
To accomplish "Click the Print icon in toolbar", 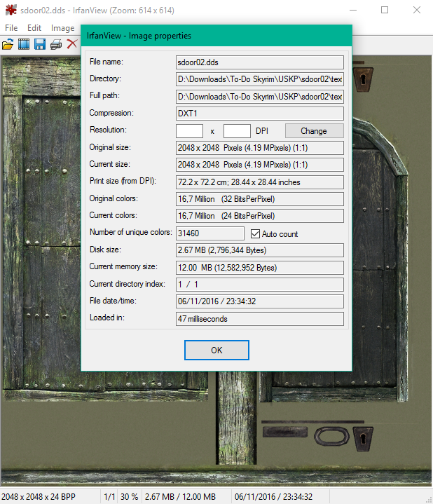I will coord(56,45).
